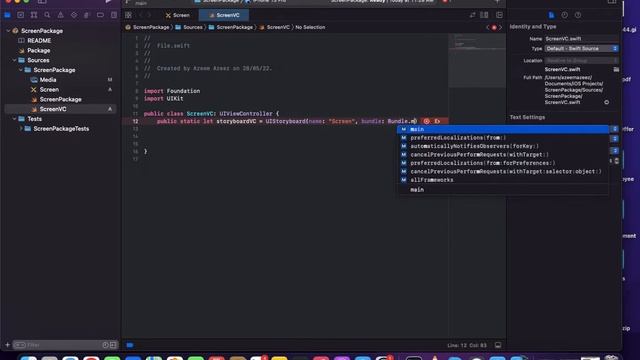This screenshot has height=360, width=640.
Task: Open the Issue navigator warning icon
Action: pos(60,15)
